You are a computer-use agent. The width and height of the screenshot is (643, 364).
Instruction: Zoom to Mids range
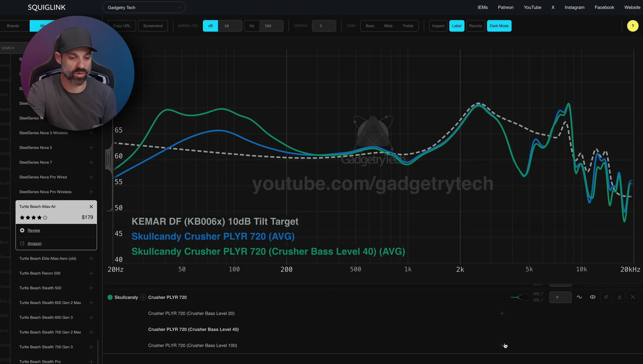click(388, 26)
